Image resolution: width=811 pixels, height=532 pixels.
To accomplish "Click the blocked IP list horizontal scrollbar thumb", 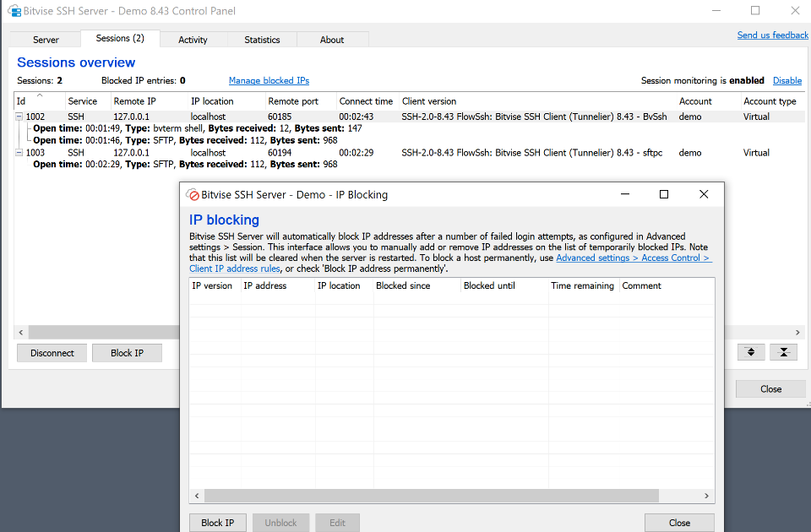I will [x=432, y=496].
